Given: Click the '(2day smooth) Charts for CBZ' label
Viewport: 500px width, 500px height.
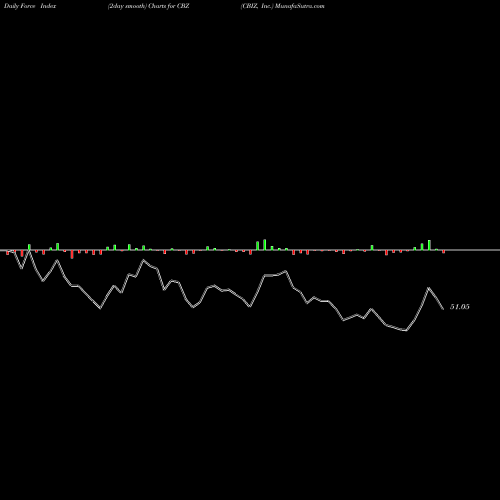Looking at the screenshot, I should [x=149, y=6].
